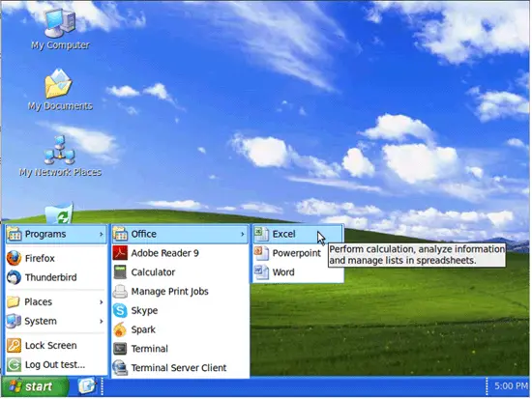The image size is (532, 399).
Task: Launch Powerpoint from the Office menu
Action: (x=298, y=253)
